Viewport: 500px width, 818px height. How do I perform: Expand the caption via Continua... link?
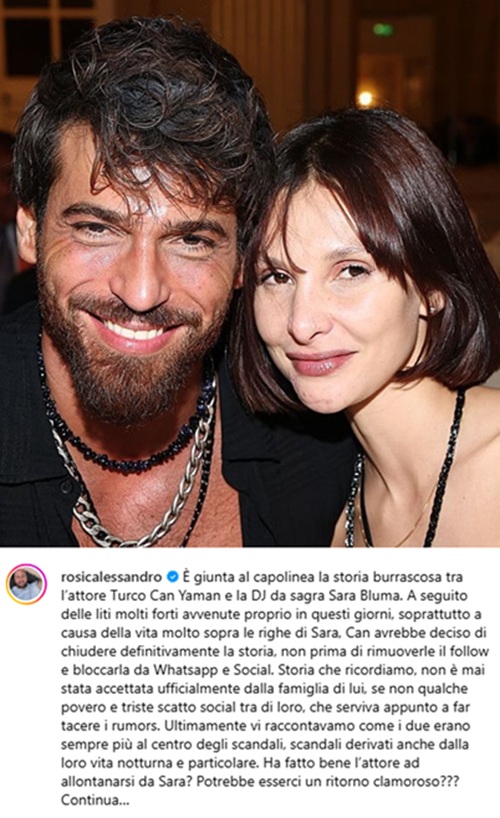(x=95, y=800)
